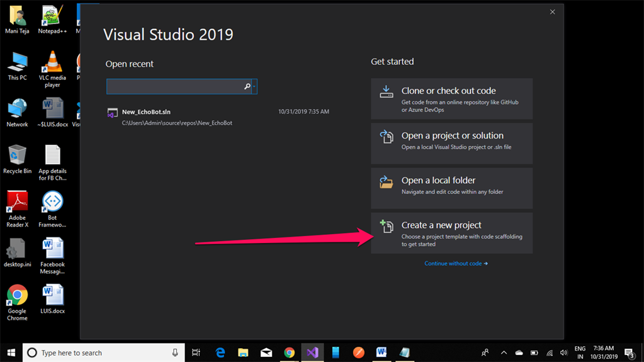Click the Open a project or solution icon
Viewport: 644px width, 362px height.
click(387, 137)
